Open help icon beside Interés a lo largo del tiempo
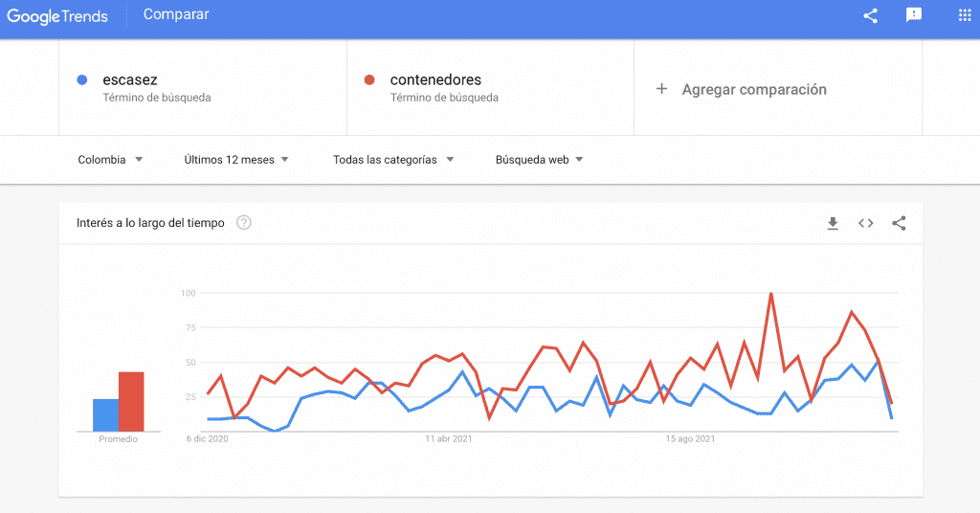980x513 pixels. (244, 223)
